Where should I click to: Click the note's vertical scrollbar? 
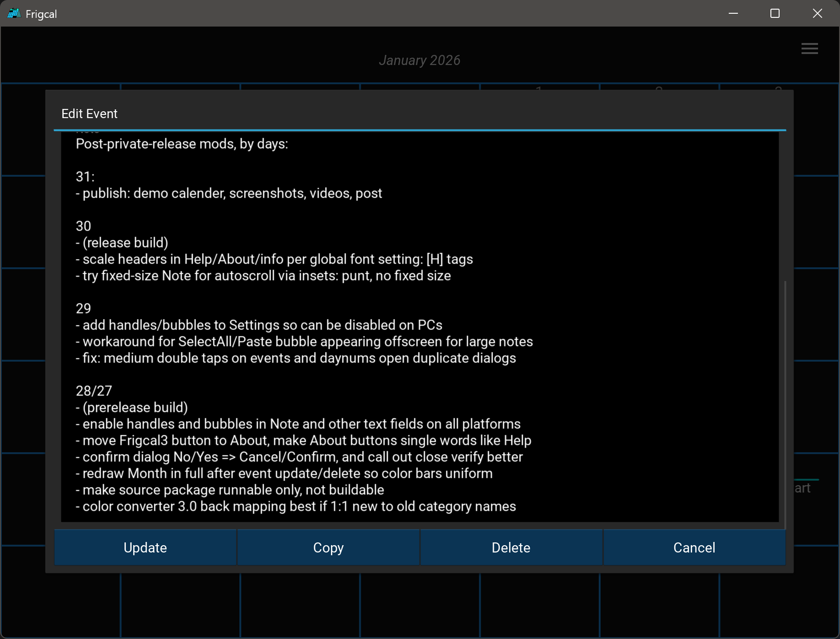tap(785, 403)
